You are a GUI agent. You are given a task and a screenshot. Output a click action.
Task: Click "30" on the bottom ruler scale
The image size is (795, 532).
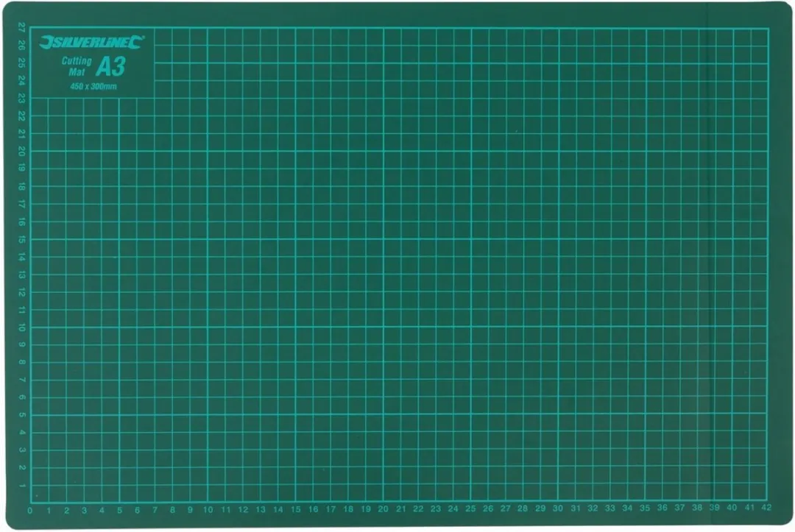coord(558,508)
